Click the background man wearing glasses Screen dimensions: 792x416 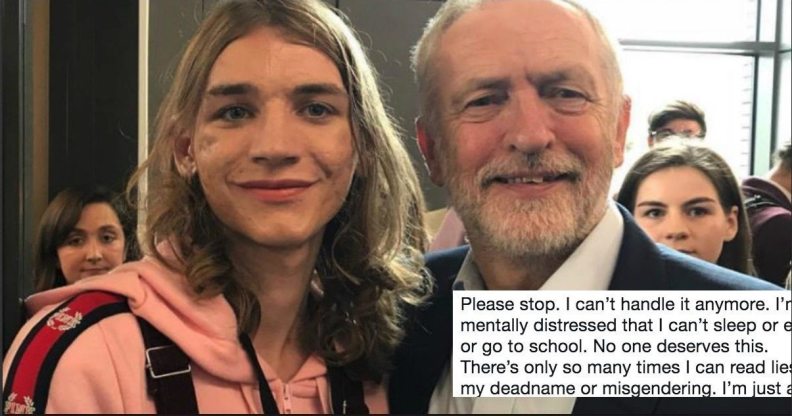[x=676, y=124]
